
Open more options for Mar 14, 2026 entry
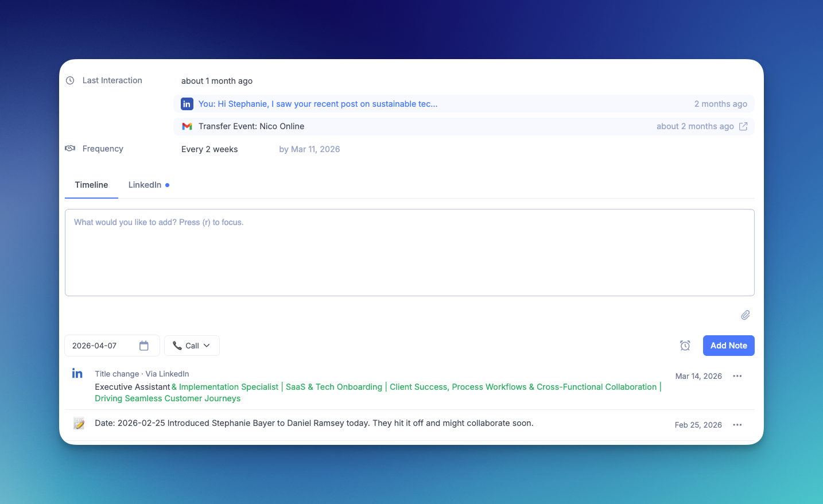click(x=737, y=376)
